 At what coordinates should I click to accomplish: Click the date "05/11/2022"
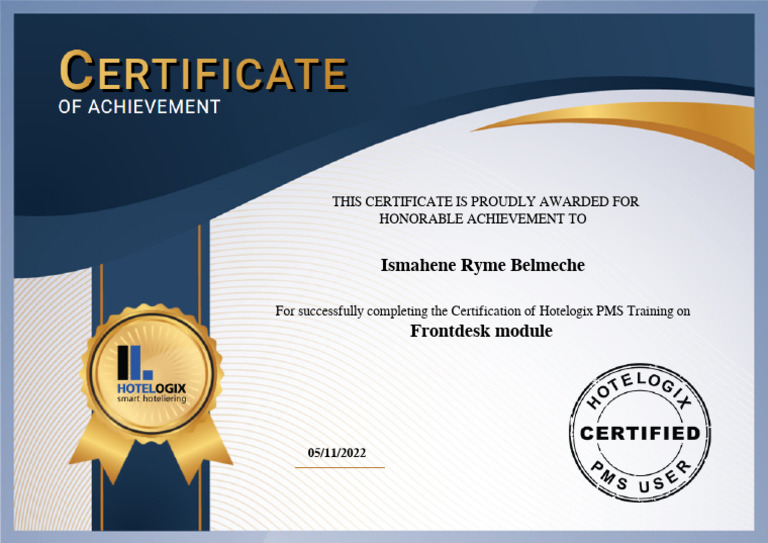[x=336, y=452]
